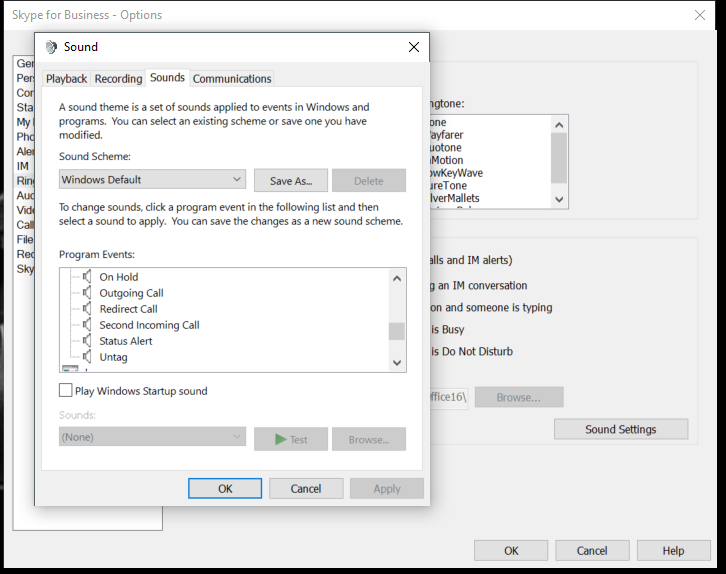Click Program Events scrollbar up arrow
The image size is (726, 574).
(x=397, y=278)
